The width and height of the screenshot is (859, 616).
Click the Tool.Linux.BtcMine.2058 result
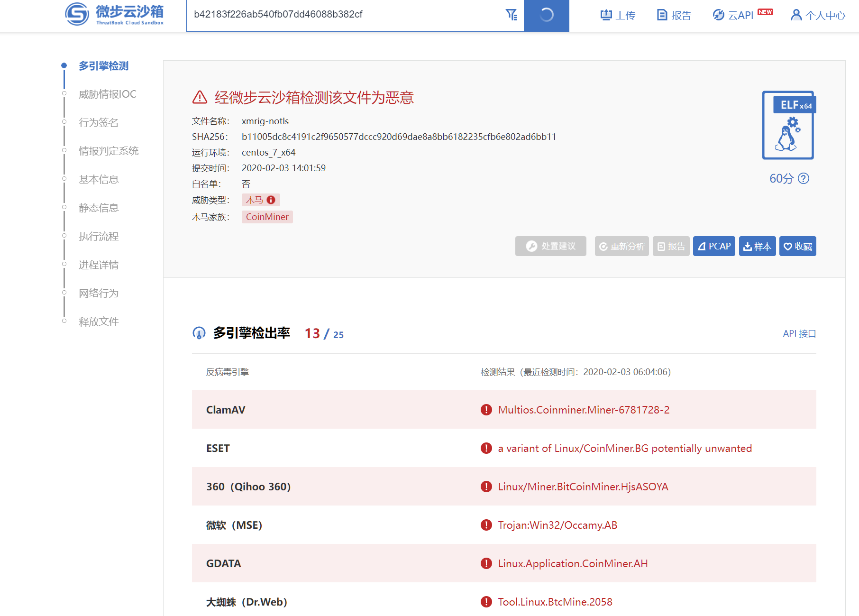tap(555, 602)
